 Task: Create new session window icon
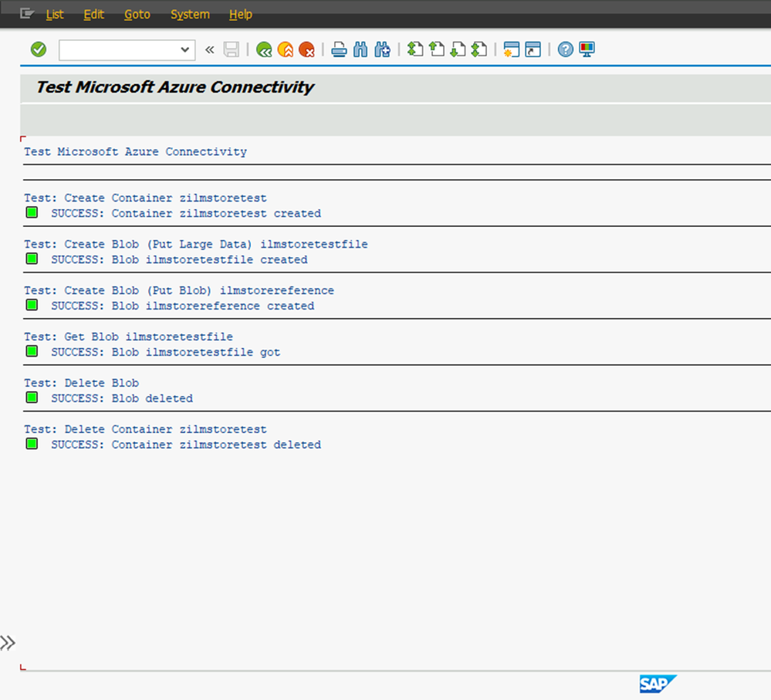click(x=512, y=49)
